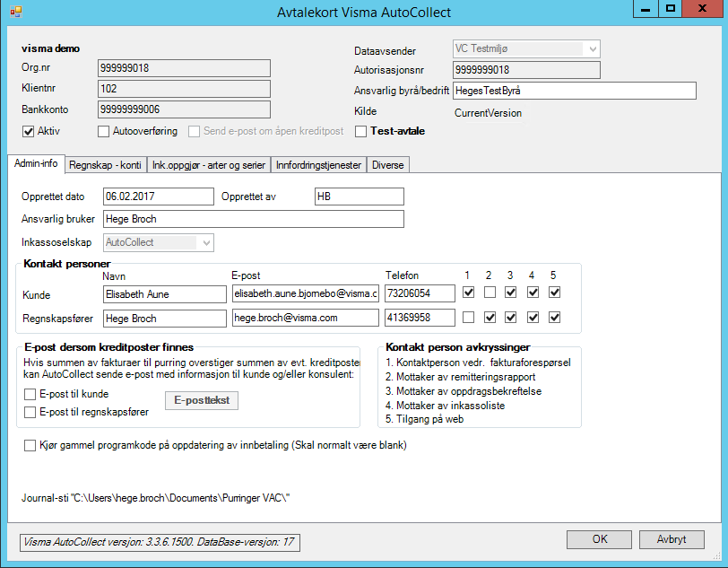Enable the Autooverføring checkbox
This screenshot has width=728, height=568.
click(103, 132)
